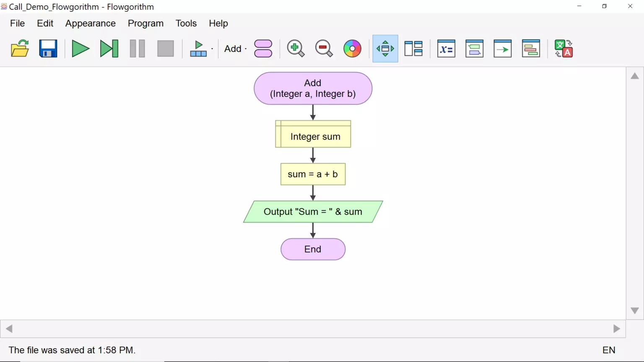Image resolution: width=644 pixels, height=362 pixels.
Task: Open the Console window icon
Action: 474,49
